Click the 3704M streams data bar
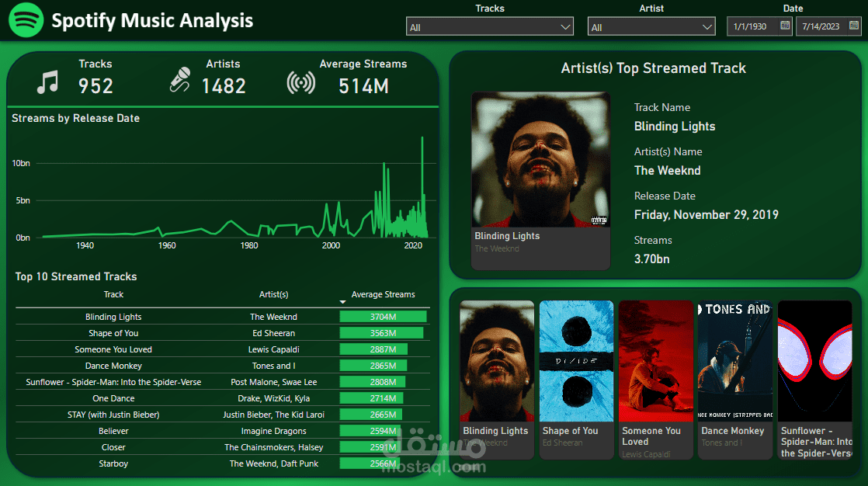This screenshot has width=868, height=486. click(383, 317)
